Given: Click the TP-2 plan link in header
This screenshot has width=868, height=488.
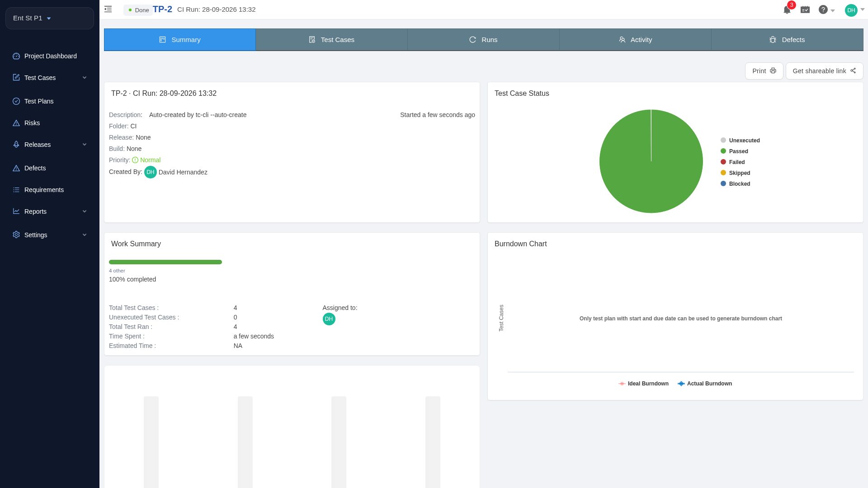Looking at the screenshot, I should (x=162, y=9).
